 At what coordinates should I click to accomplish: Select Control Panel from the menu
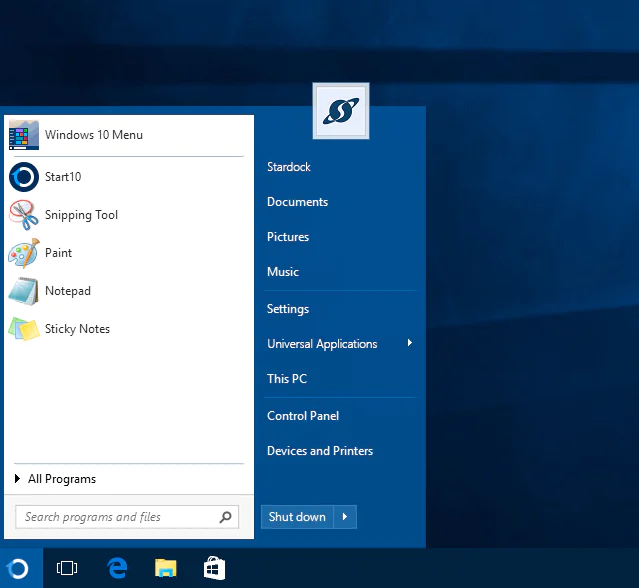pos(303,416)
